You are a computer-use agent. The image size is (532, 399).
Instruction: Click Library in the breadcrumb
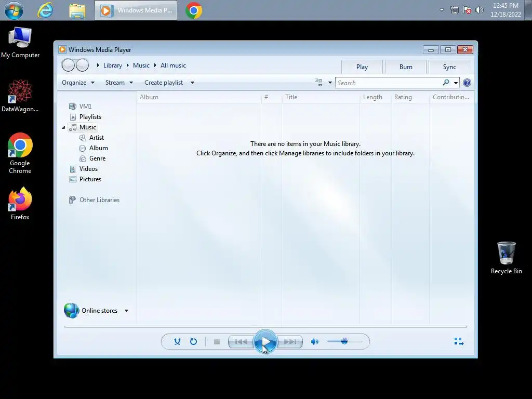(x=113, y=65)
